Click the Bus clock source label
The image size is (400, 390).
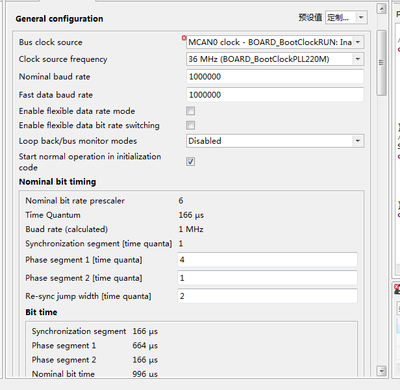(x=51, y=42)
